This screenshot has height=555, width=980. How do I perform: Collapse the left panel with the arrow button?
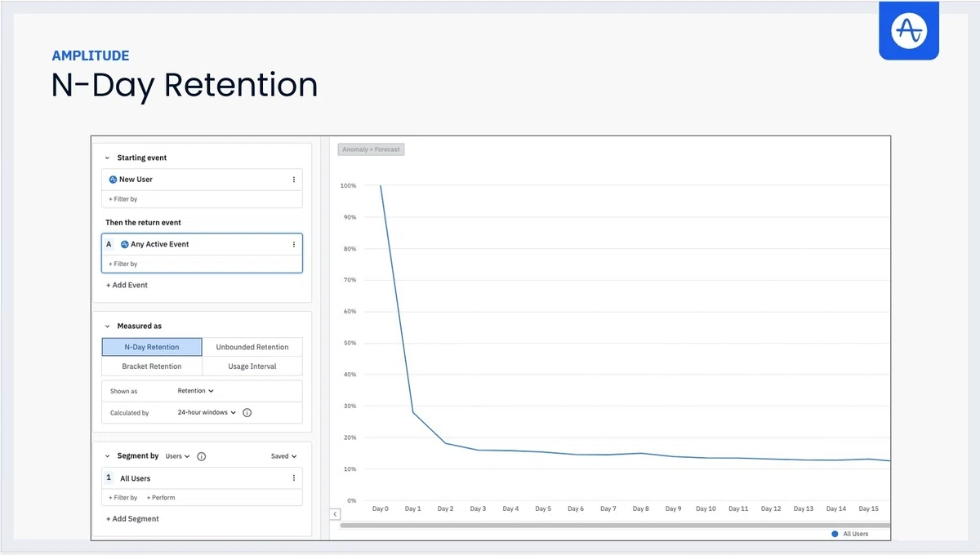pos(335,514)
